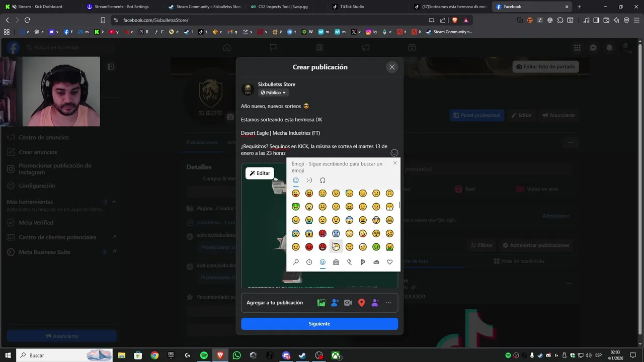Close the emoji picker panel
Image resolution: width=644 pixels, height=362 pixels.
tap(395, 163)
